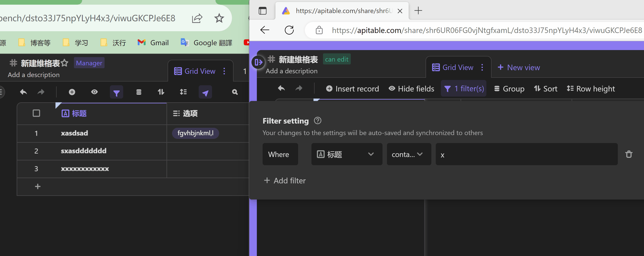This screenshot has width=644, height=256.
Task: Create a view with New view
Action: coord(519,67)
